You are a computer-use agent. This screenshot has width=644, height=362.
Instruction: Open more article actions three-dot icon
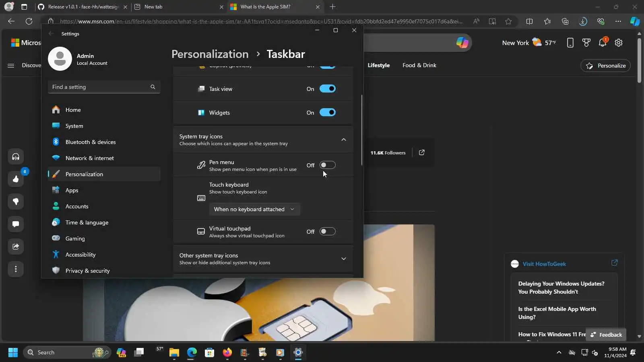16,269
